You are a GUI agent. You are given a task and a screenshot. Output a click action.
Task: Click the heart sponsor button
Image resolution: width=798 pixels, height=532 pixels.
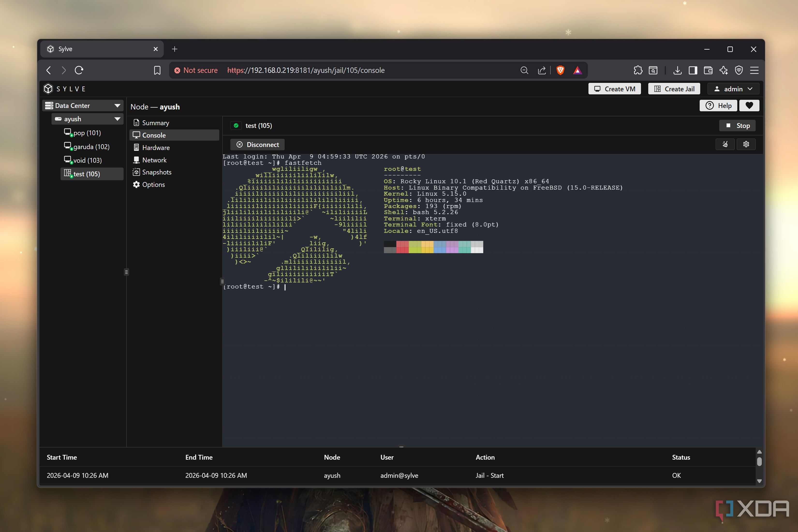[x=749, y=105]
